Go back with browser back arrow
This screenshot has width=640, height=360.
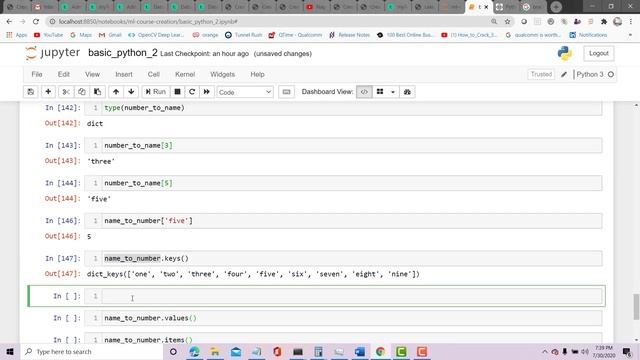pos(9,21)
